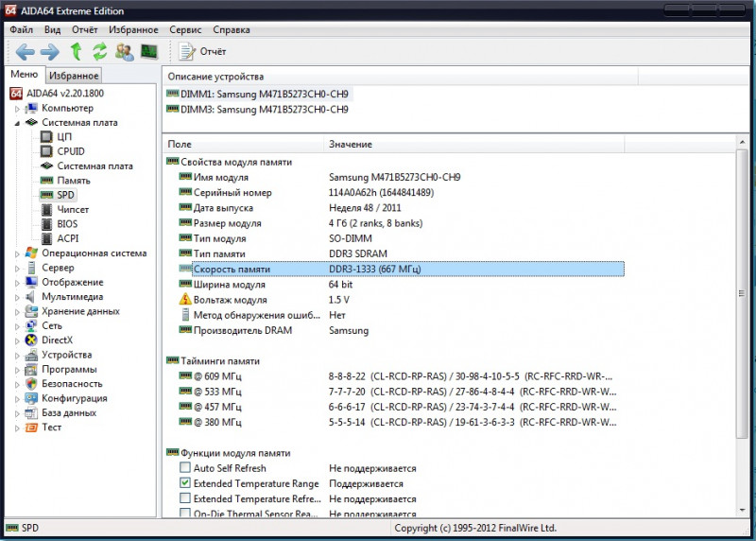Click the Поле column header
Image resolution: width=756 pixels, height=541 pixels.
point(244,144)
